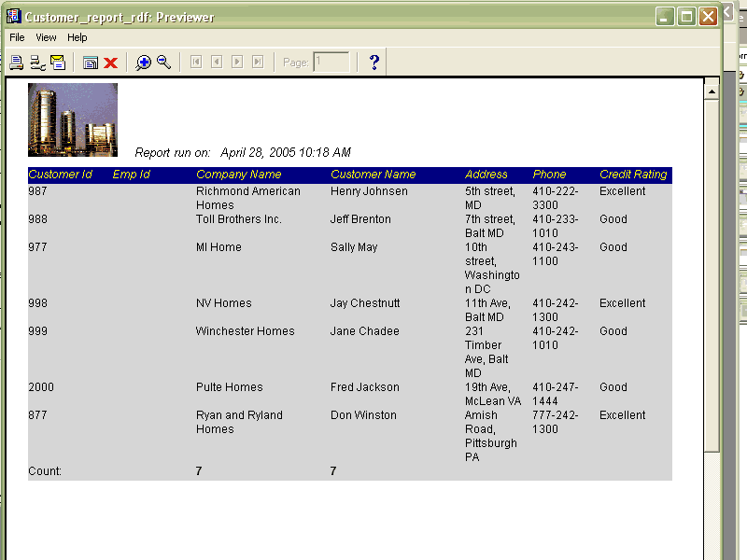Go to the next page button
747x560 pixels.
coord(237,63)
